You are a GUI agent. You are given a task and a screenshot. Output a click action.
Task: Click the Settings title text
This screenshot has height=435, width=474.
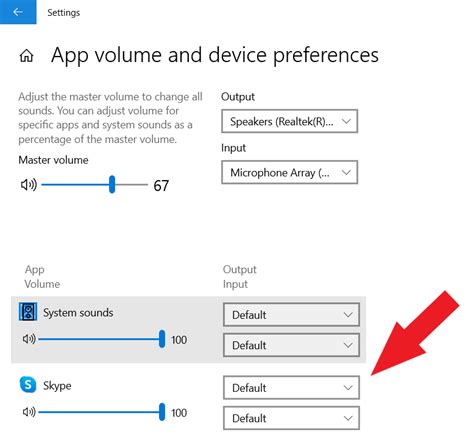[x=64, y=13]
